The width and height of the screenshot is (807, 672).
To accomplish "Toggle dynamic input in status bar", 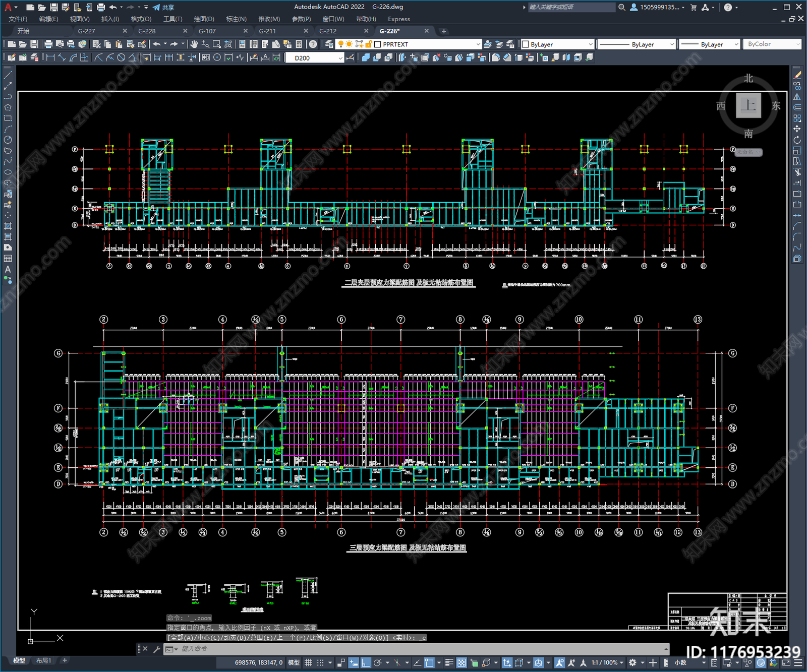I will (354, 662).
